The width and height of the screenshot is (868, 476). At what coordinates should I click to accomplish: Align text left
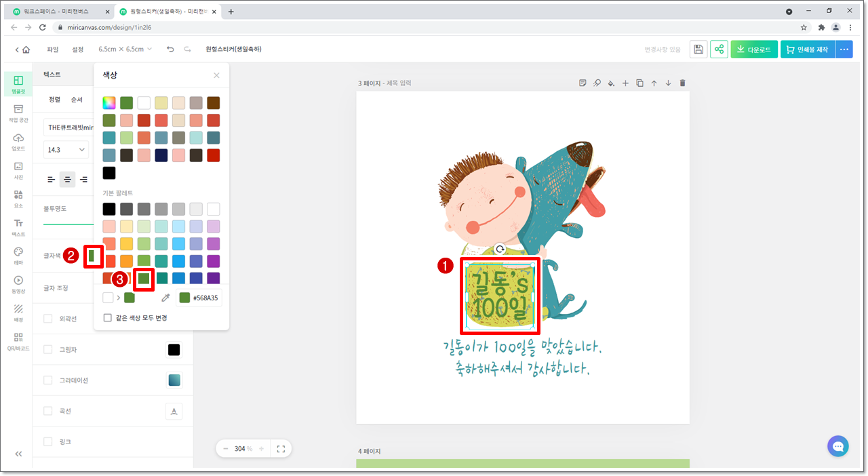51,180
